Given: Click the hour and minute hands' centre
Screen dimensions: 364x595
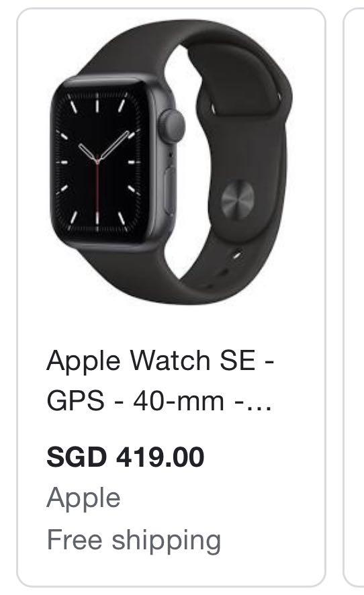Looking at the screenshot, I should pyautogui.click(x=97, y=161).
